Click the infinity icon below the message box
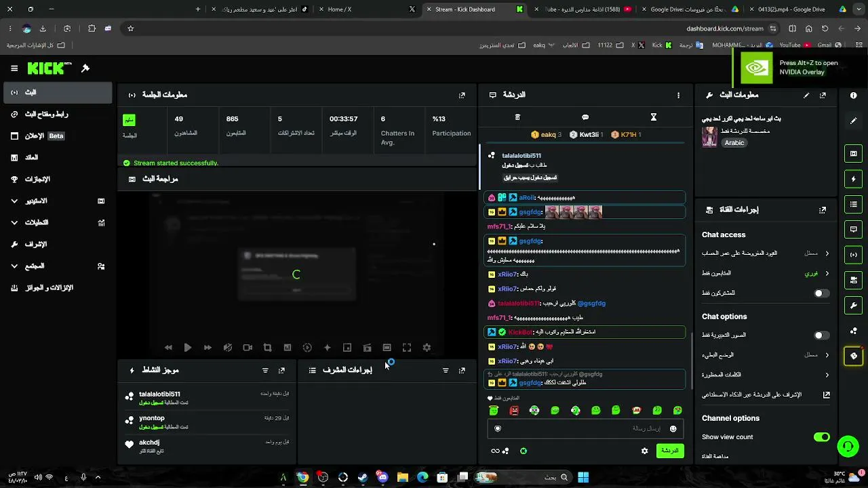This screenshot has height=488, width=868. [495, 451]
